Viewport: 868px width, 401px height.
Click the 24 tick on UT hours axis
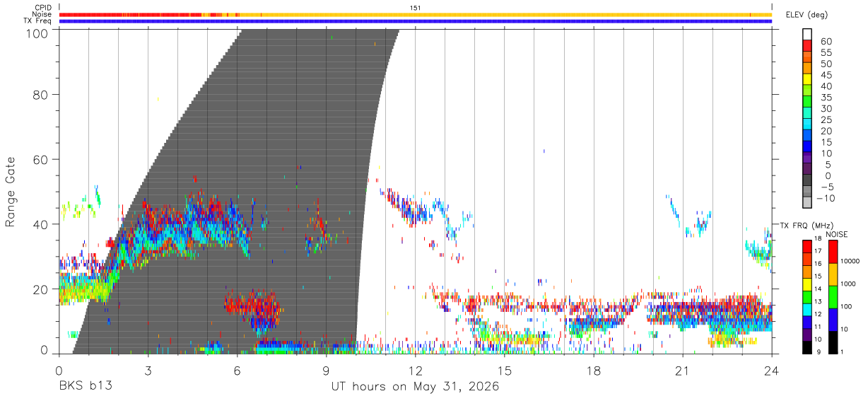click(772, 371)
